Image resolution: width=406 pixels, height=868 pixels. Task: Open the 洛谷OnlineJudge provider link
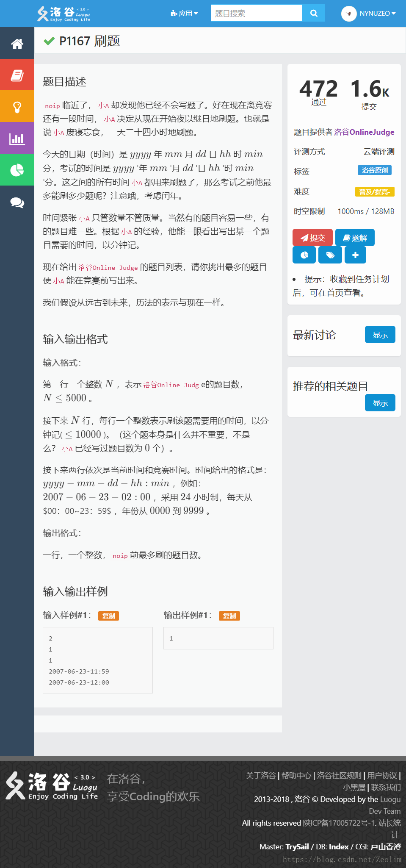pos(364,132)
